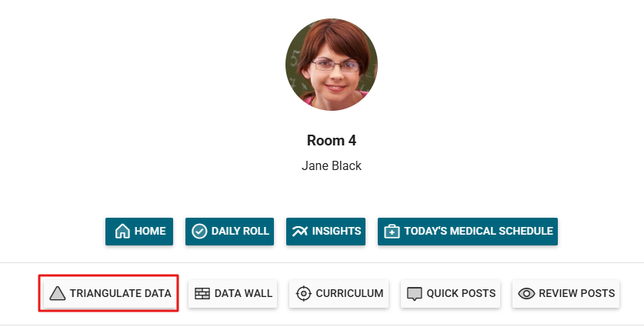Click the teacher's profile photo
The image size is (644, 327).
(x=331, y=65)
